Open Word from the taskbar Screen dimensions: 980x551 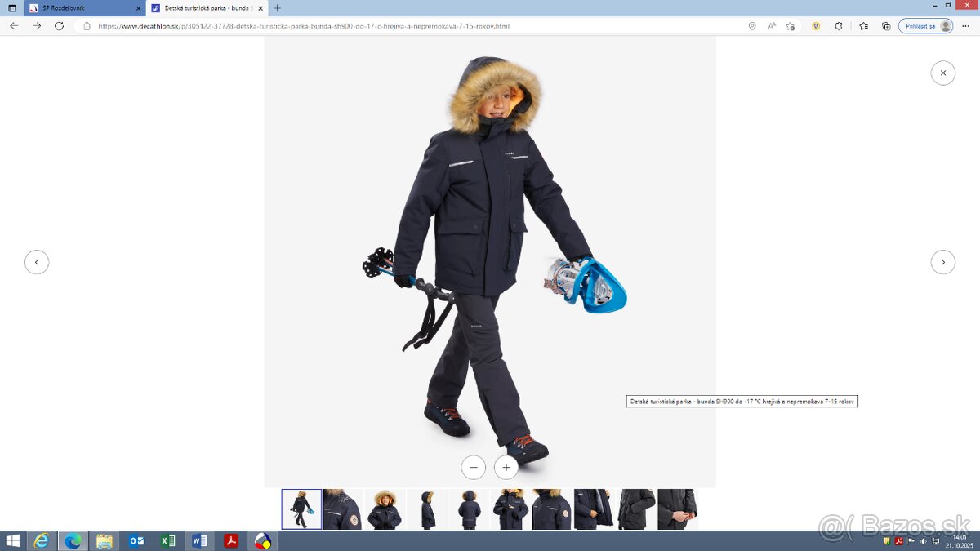pos(199,541)
